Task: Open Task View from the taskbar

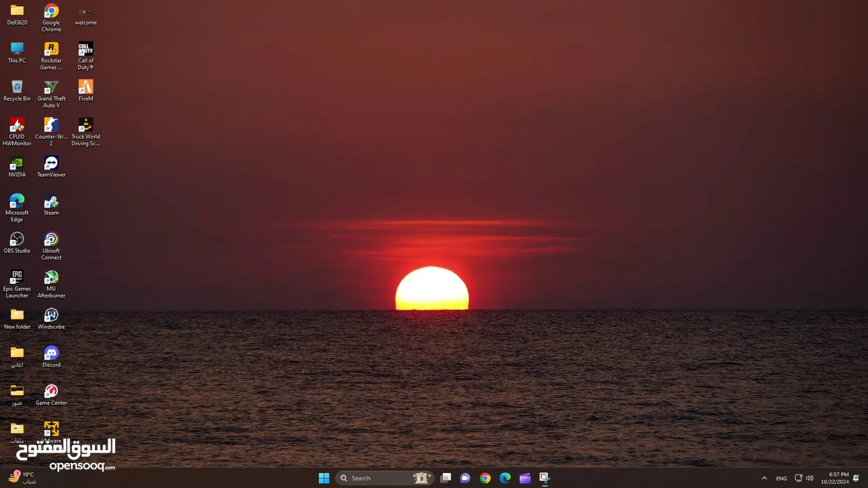Action: click(446, 478)
